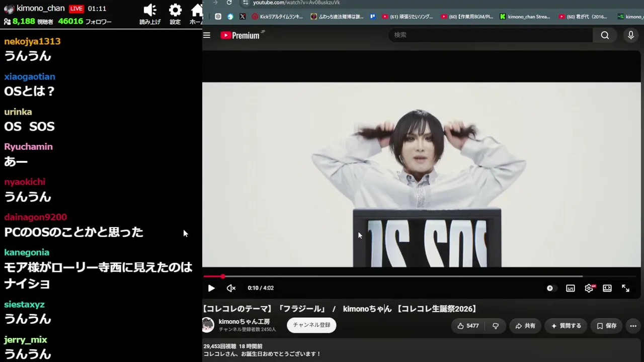
Task: Open player settings gear with 4K badge
Action: (589, 288)
